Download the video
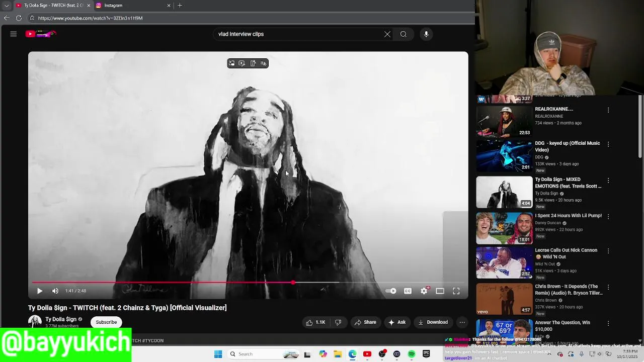 (x=433, y=322)
